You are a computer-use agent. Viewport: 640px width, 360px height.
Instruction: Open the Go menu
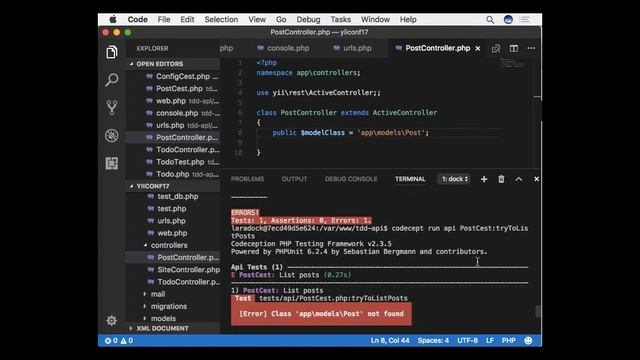[281, 19]
